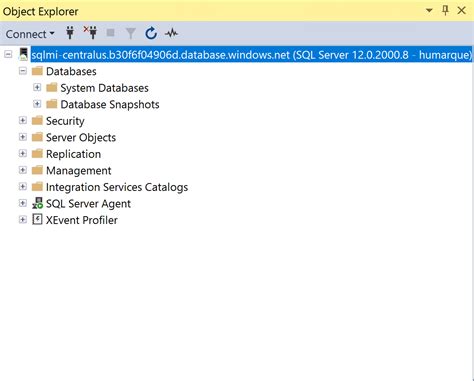Viewport: 474px width, 381px height.
Task: Collapse the sqlmi-centralus server node
Action: (x=8, y=54)
